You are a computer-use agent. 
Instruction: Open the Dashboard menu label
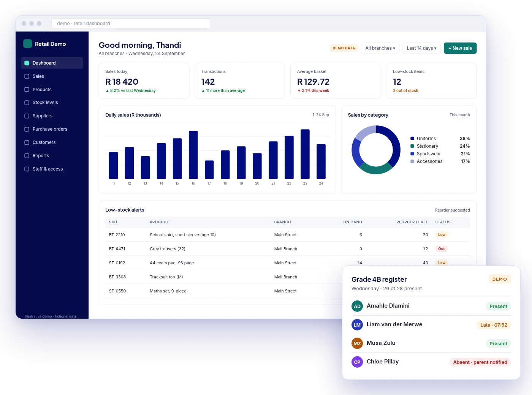[44, 63]
